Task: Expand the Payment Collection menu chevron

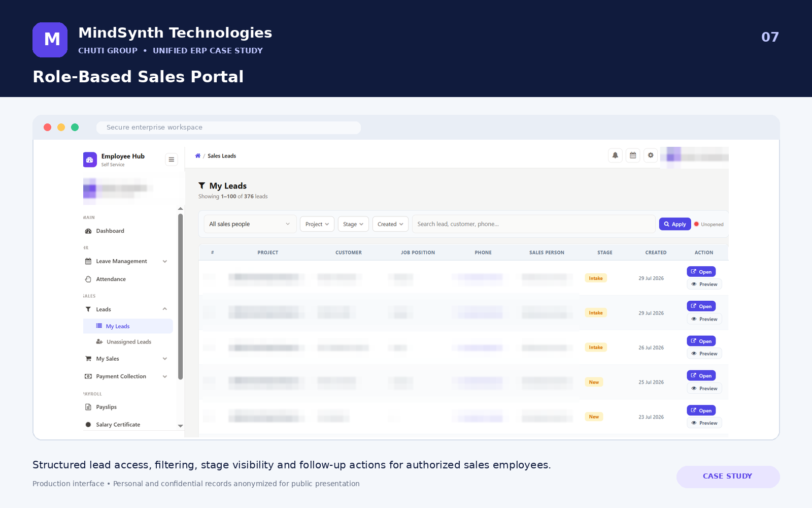Action: tap(165, 376)
